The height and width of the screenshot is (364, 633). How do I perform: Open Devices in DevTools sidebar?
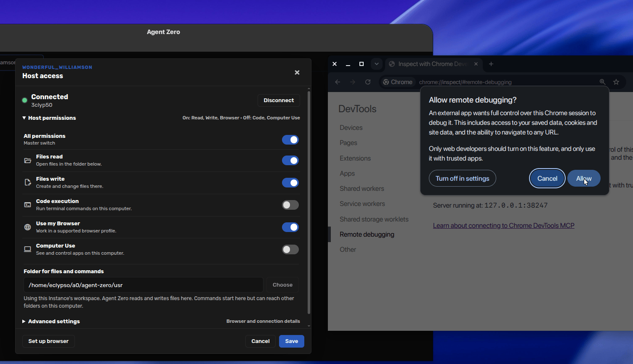[x=351, y=128]
